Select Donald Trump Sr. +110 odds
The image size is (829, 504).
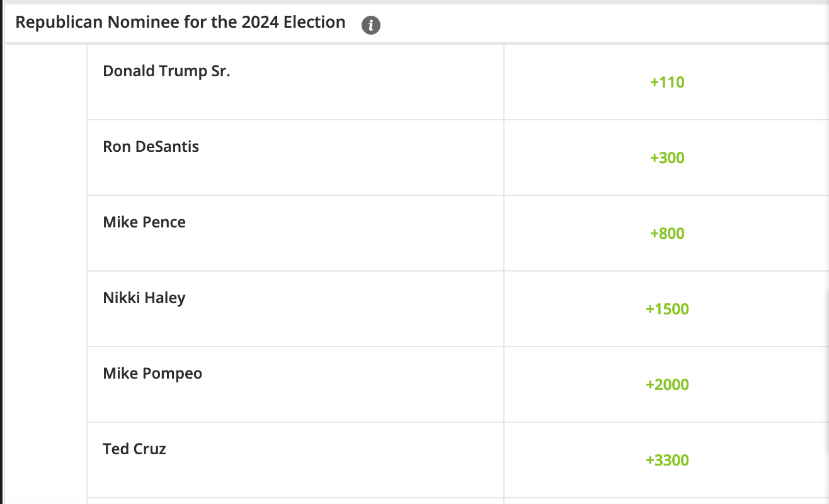pos(666,82)
